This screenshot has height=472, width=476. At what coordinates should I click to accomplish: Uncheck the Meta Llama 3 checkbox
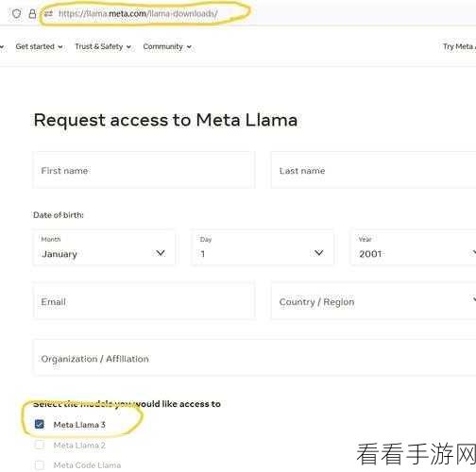(x=40, y=424)
